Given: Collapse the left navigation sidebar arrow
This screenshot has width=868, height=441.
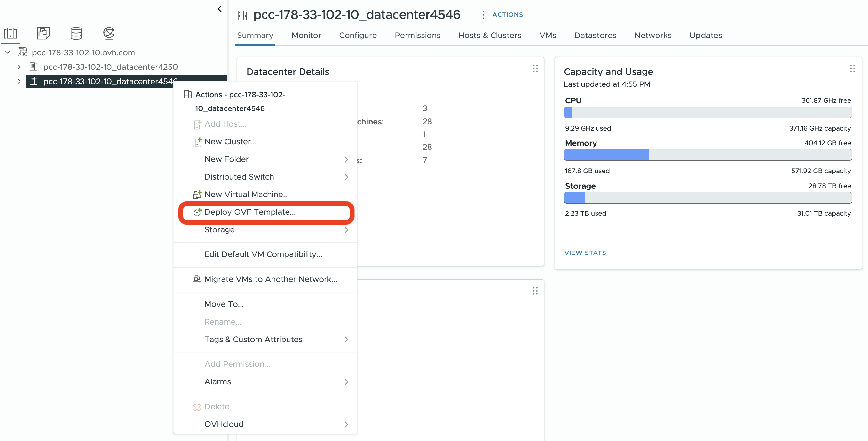Looking at the screenshot, I should click(x=220, y=9).
